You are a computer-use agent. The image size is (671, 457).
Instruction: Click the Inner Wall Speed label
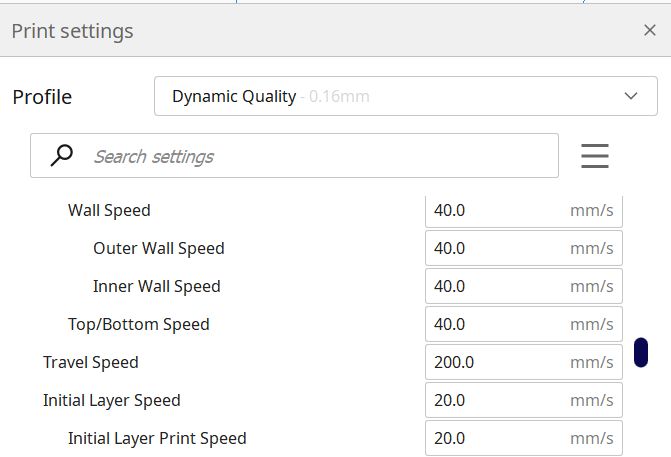(157, 286)
